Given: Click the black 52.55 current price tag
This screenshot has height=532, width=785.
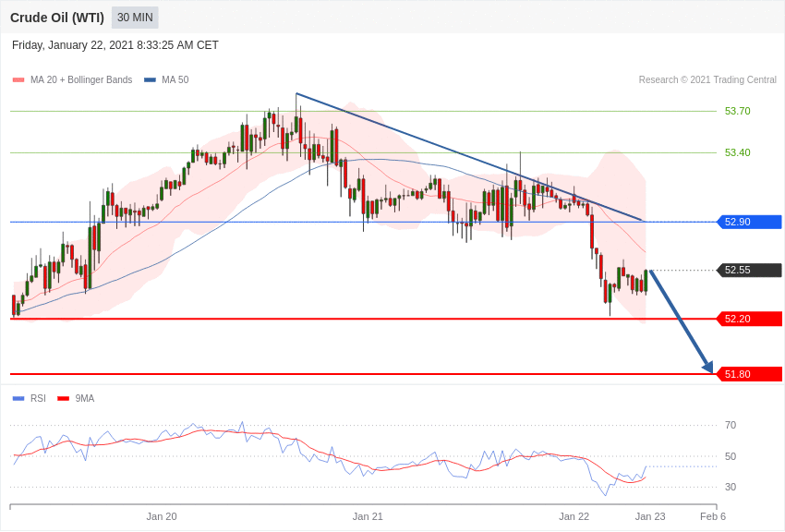Looking at the screenshot, I should tap(750, 271).
